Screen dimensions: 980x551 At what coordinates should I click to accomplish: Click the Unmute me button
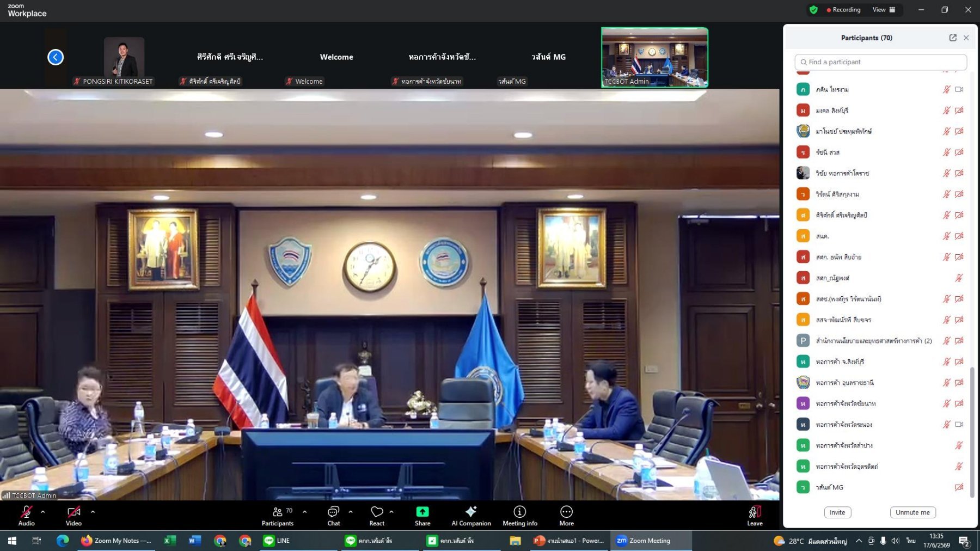913,512
